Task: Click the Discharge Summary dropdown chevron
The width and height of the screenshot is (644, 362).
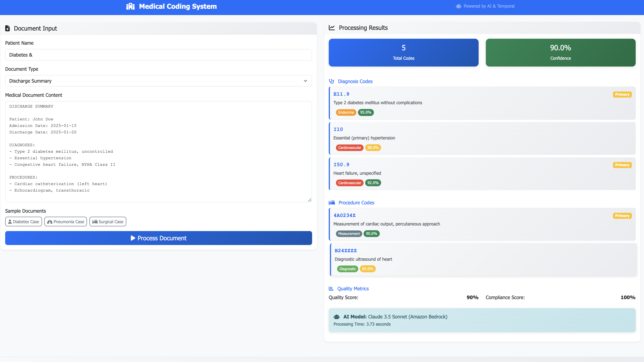Action: 305,81
